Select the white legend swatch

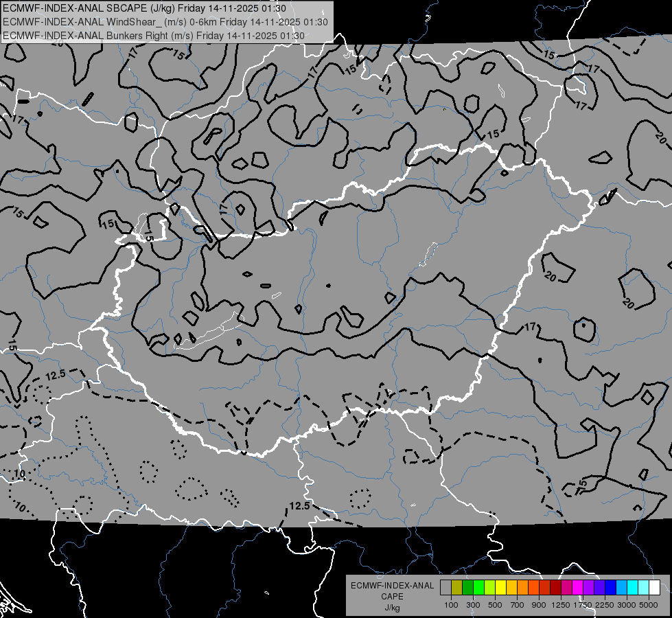point(654,588)
